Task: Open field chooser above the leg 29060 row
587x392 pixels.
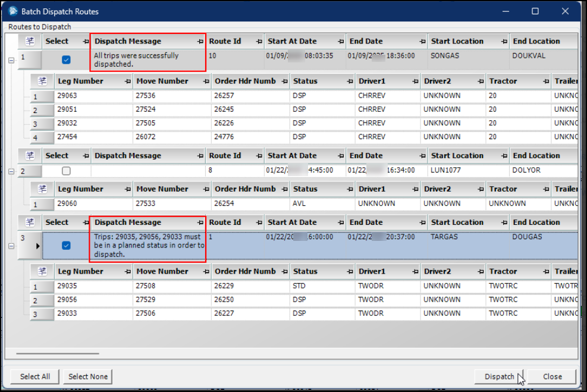Action: tap(42, 189)
